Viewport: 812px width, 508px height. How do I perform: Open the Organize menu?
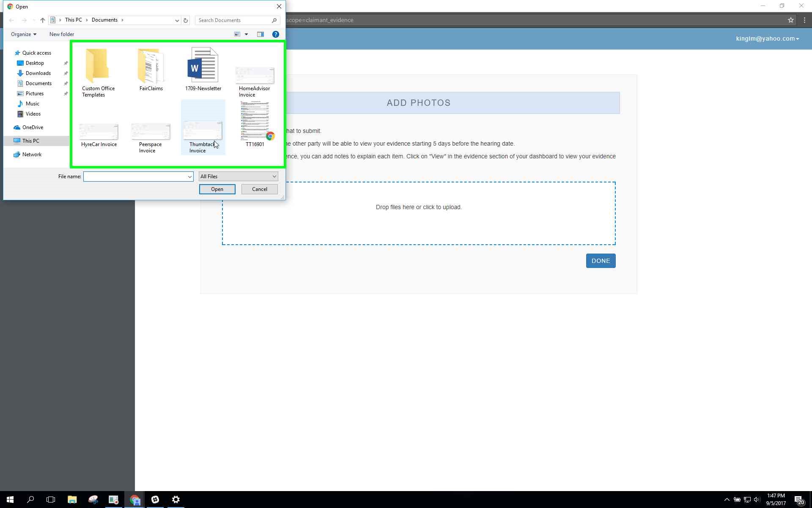24,34
